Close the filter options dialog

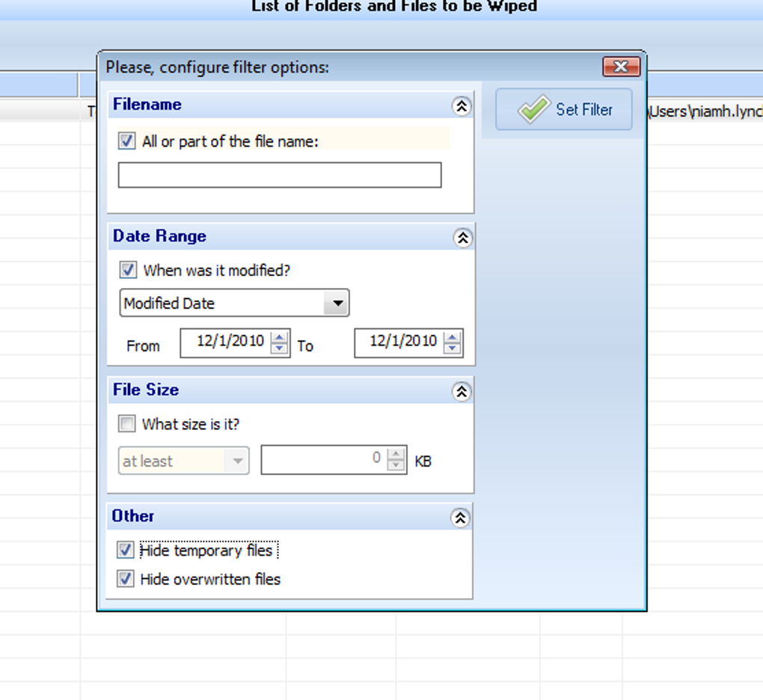(x=621, y=66)
